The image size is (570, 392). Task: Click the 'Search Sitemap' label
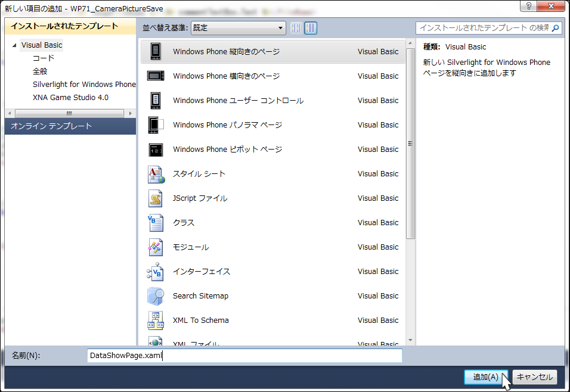coord(201,295)
